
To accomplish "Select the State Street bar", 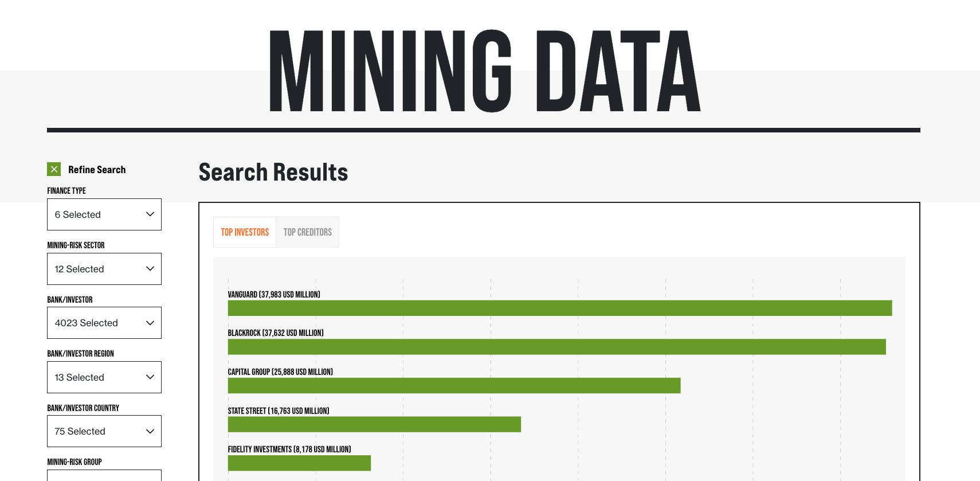I will (x=374, y=424).
